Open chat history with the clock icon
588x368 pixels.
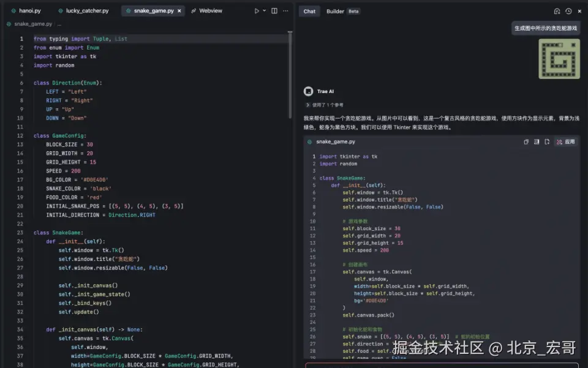568,11
